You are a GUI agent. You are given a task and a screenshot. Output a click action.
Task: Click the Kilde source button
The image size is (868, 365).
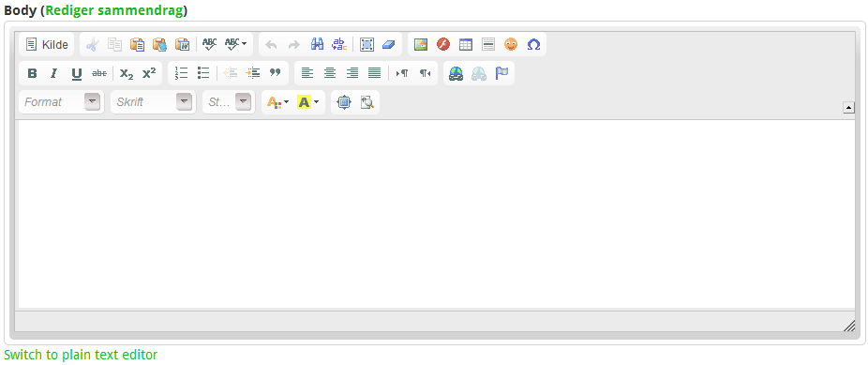click(47, 44)
